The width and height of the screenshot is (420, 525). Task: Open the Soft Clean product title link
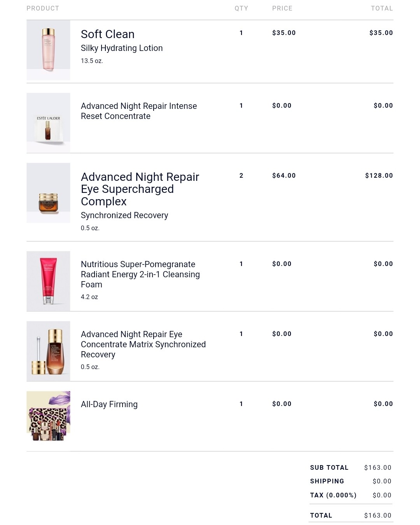pyautogui.click(x=108, y=34)
